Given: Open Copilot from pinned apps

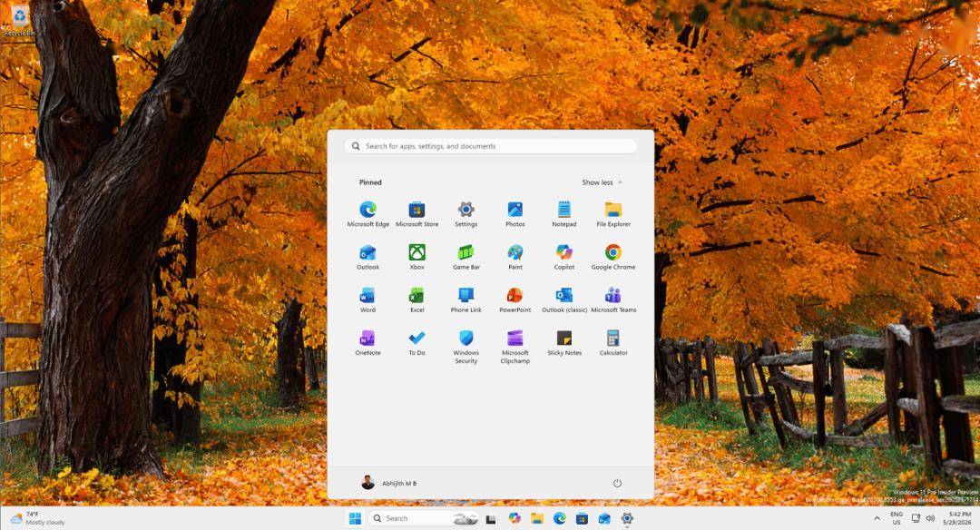Looking at the screenshot, I should point(564,257).
